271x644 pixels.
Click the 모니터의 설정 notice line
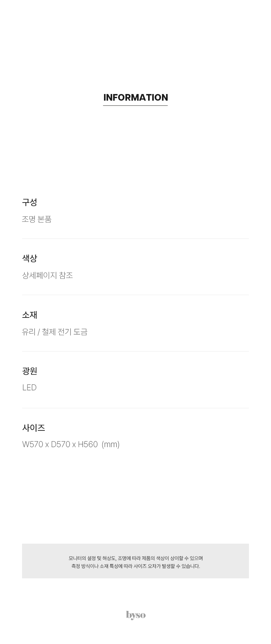[135, 558]
